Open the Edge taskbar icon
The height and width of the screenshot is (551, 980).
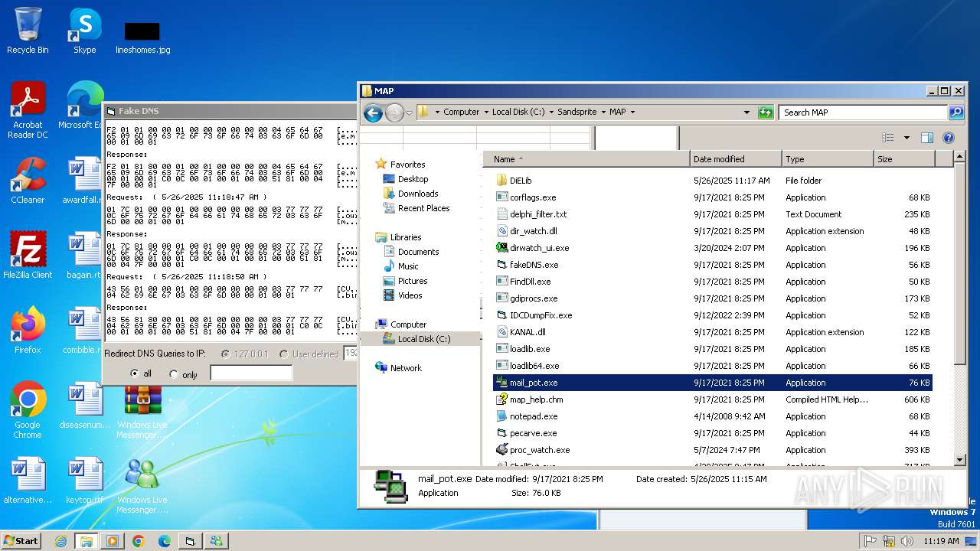coord(164,541)
